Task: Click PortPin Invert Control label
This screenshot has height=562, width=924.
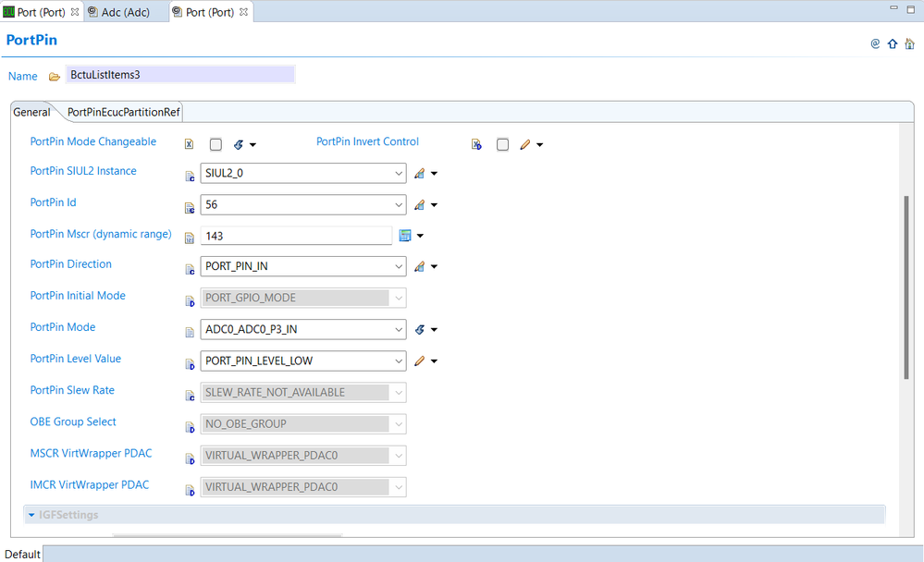Action: tap(367, 141)
